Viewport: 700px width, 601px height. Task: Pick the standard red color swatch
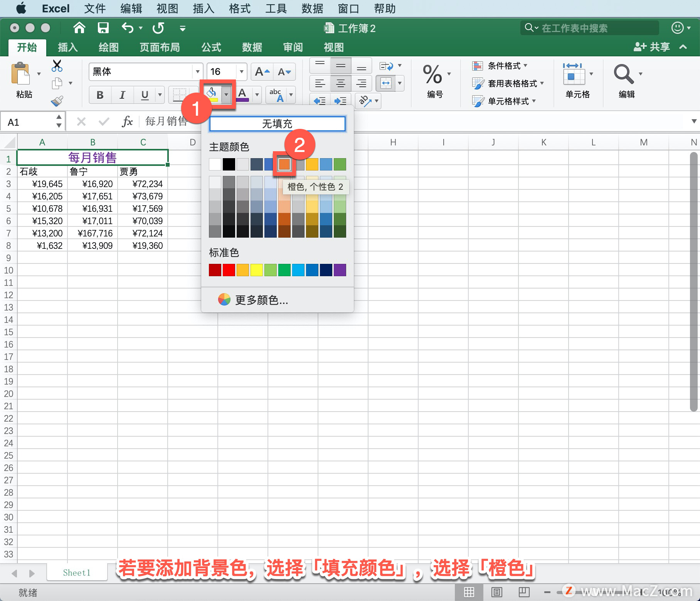tap(229, 270)
